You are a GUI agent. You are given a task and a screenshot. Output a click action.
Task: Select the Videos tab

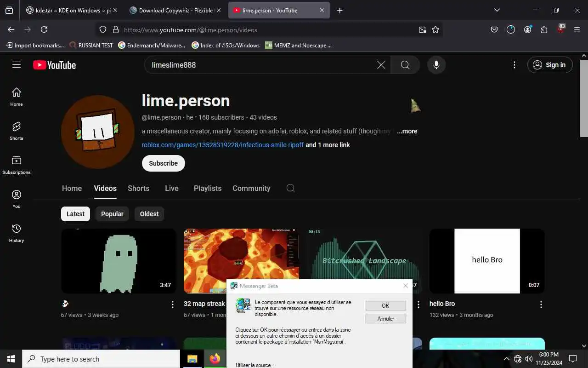[x=105, y=188]
